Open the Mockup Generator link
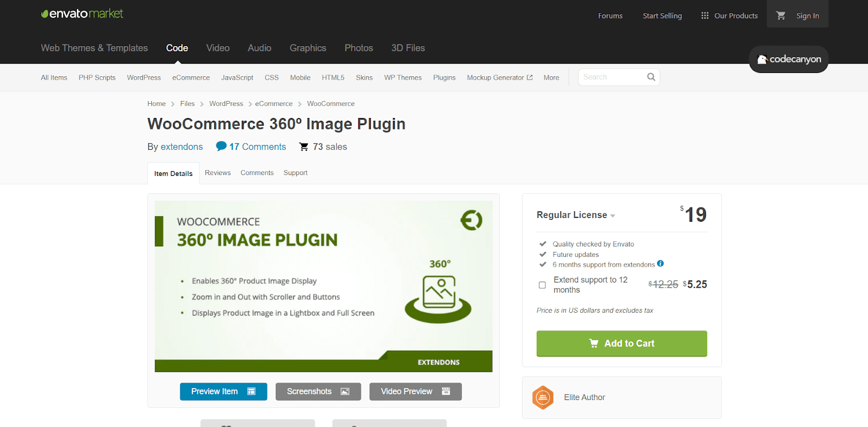 (x=500, y=77)
